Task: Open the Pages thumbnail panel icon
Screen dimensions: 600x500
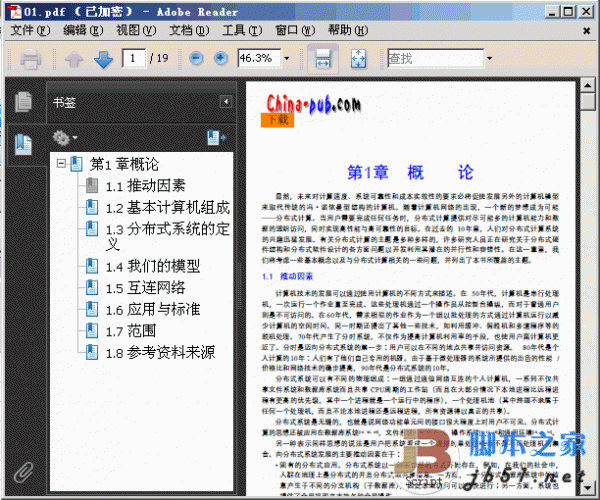Action: point(23,102)
